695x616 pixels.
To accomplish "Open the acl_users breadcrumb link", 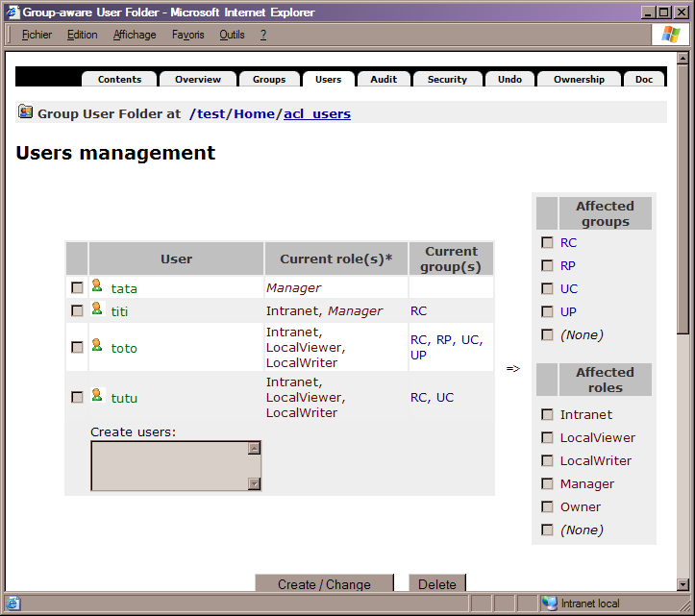I will tap(317, 113).
